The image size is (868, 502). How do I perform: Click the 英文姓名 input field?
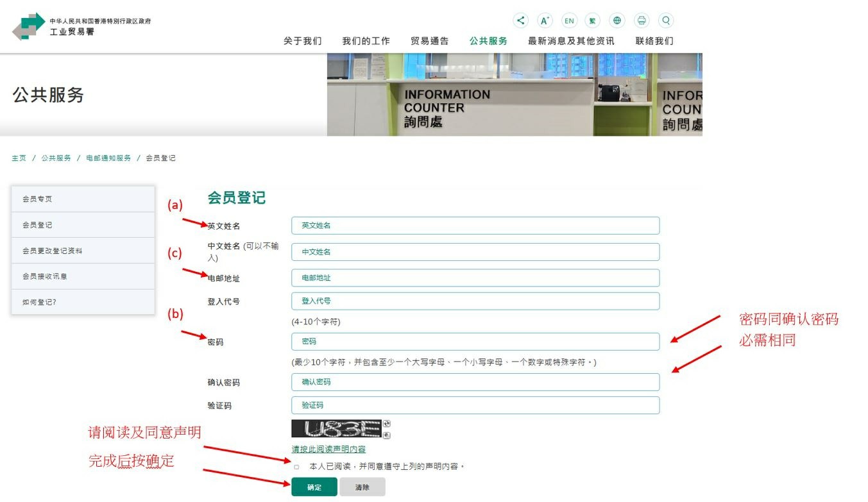(x=475, y=226)
